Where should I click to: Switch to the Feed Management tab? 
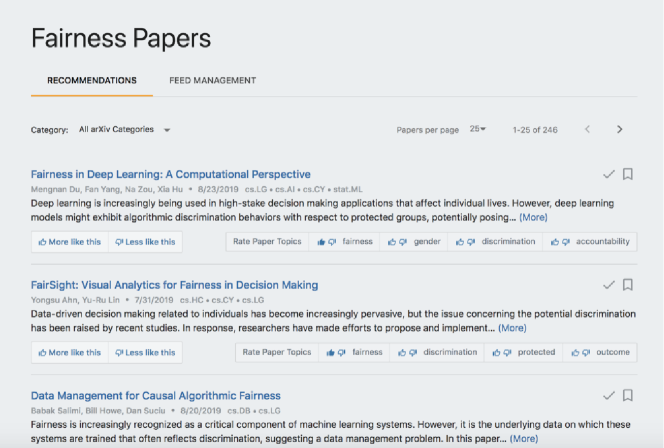point(212,80)
